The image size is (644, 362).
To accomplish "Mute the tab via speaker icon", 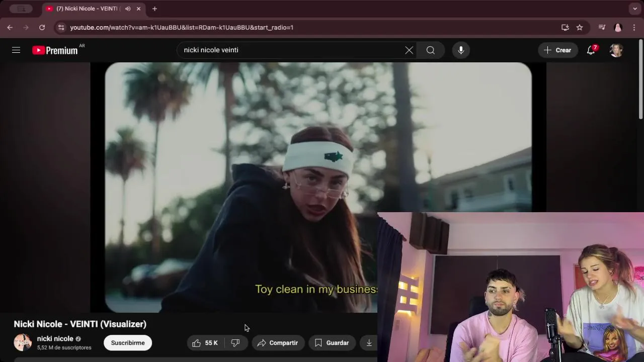I will [128, 9].
